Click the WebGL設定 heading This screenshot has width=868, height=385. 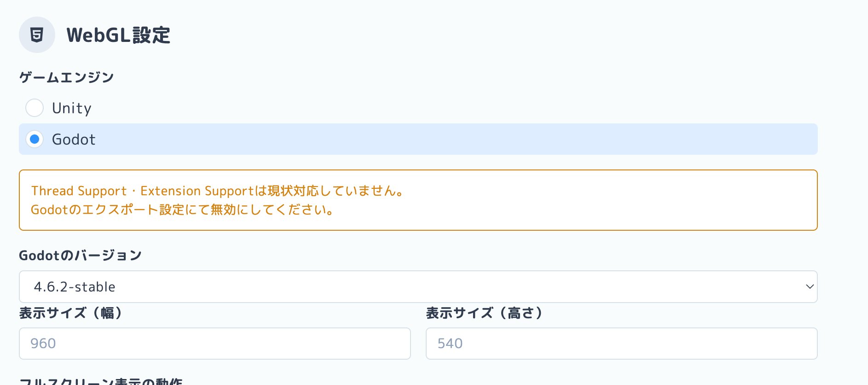pos(118,35)
